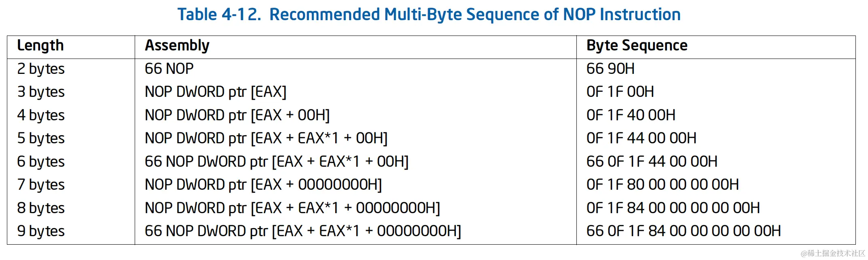The height and width of the screenshot is (260, 868).
Task: Click byte sequence '0F 1F 00H'
Action: point(620,92)
